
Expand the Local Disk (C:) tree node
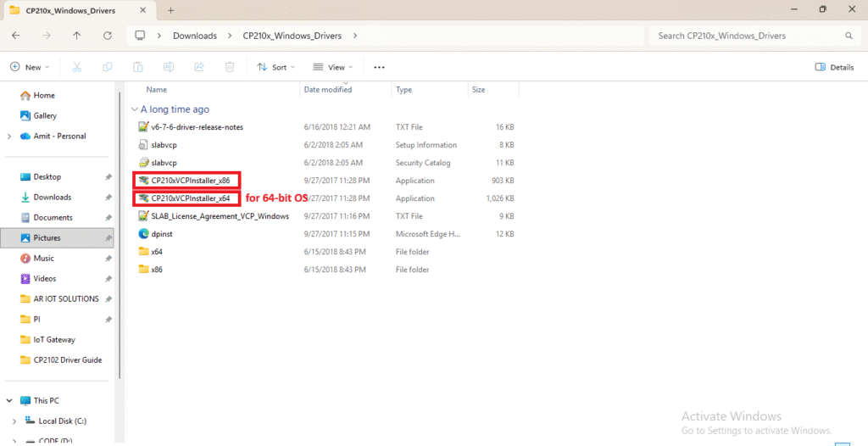[x=14, y=421]
